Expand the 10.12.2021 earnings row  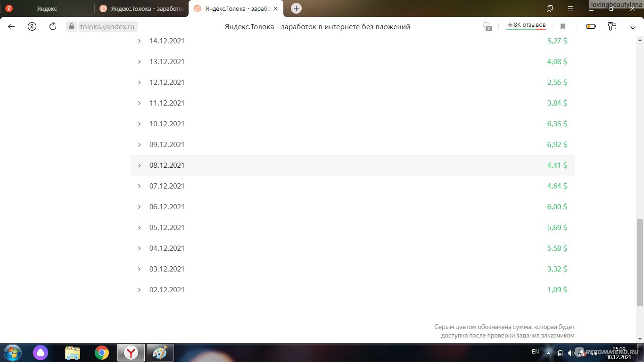pyautogui.click(x=352, y=124)
